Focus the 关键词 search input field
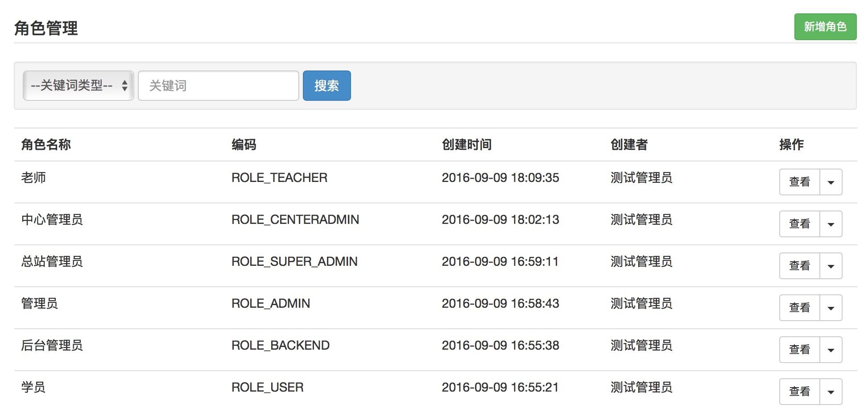 (218, 86)
